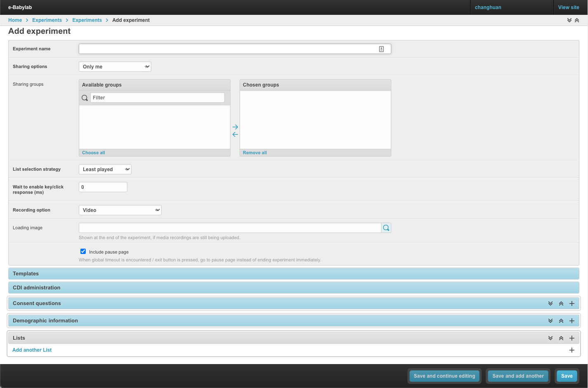This screenshot has width=588, height=388.
Task: Add a new Consent question with plus
Action: coord(572,303)
